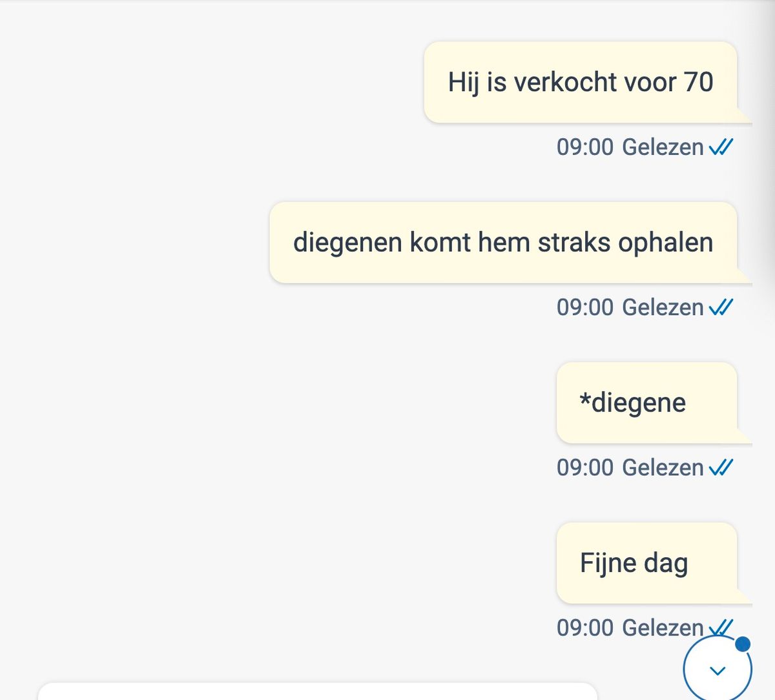This screenshot has height=700, width=775.
Task: Tap the 09:00 timestamp under 'Fijne dag'
Action: (585, 628)
